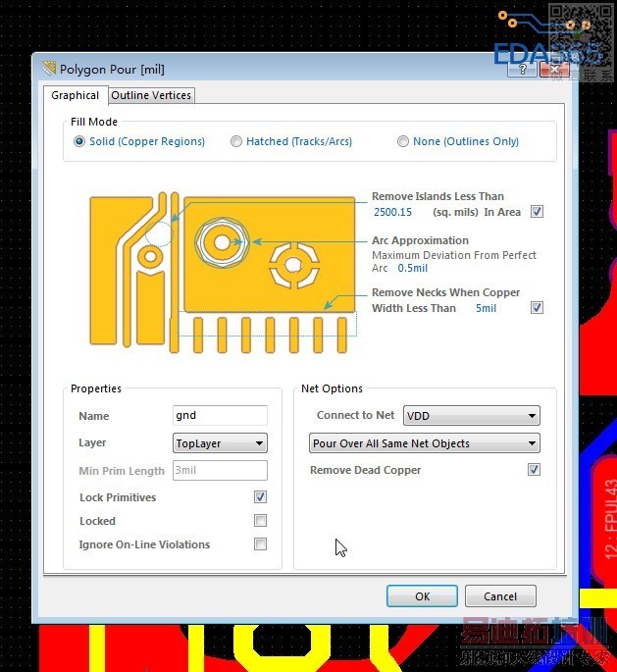Click the Min Prim Length field
This screenshot has height=672, width=617.
click(220, 470)
